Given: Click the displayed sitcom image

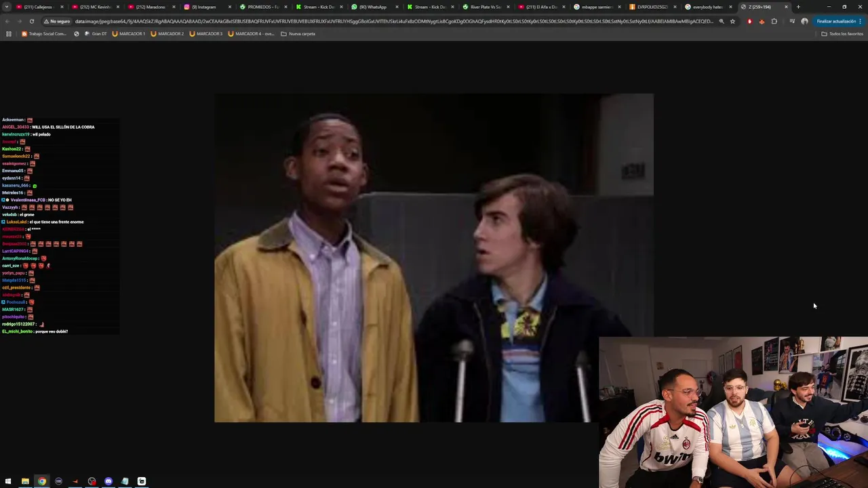Looking at the screenshot, I should (x=434, y=258).
